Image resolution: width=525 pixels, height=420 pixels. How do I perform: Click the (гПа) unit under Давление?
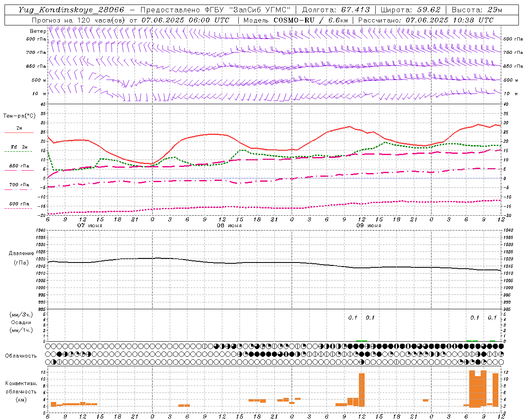21,263
